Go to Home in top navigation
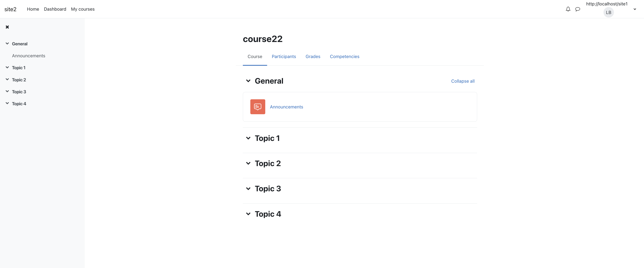This screenshot has height=268, width=644. coord(33,9)
